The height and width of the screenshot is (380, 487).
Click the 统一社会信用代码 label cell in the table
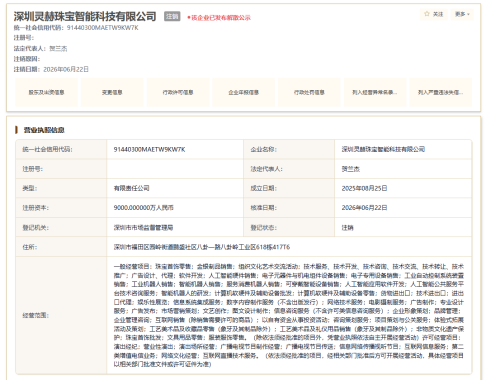(61, 149)
